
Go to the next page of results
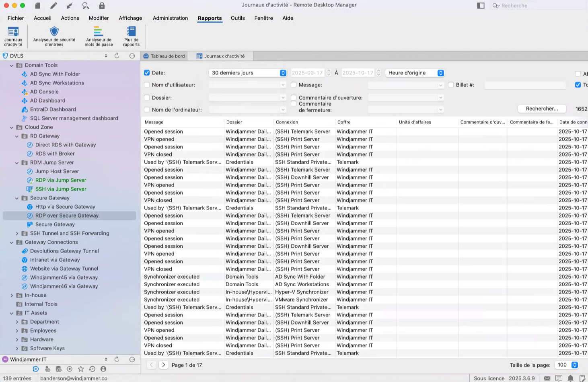point(163,365)
